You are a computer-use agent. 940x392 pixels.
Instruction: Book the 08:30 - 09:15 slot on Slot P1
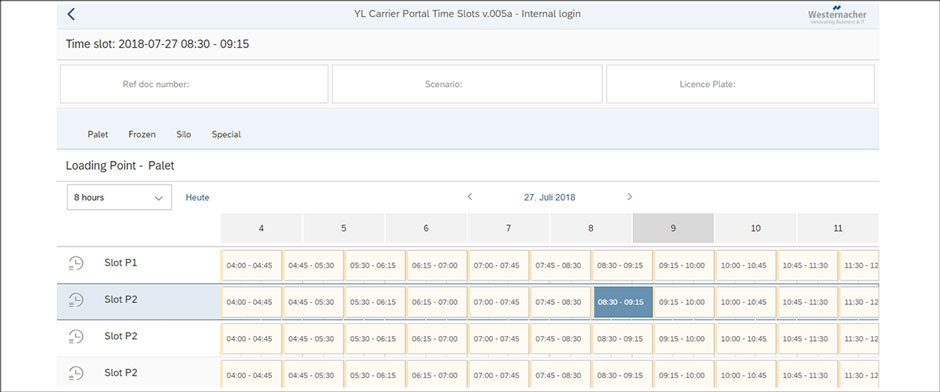(x=622, y=266)
